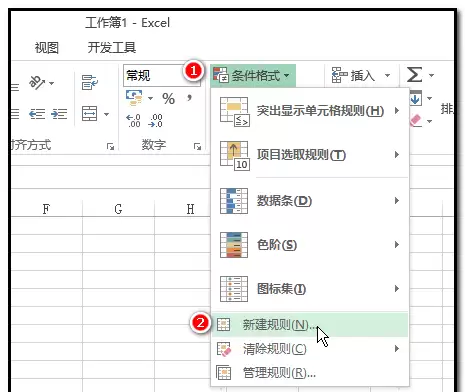Switch to the 开发工具 tab
Viewport: 465px width, 392px height.
pyautogui.click(x=112, y=48)
